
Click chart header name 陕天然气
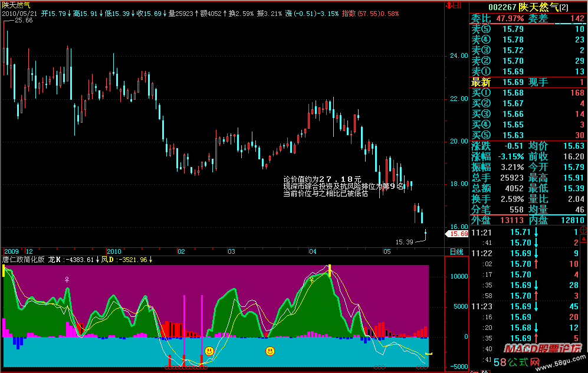click(x=16, y=5)
